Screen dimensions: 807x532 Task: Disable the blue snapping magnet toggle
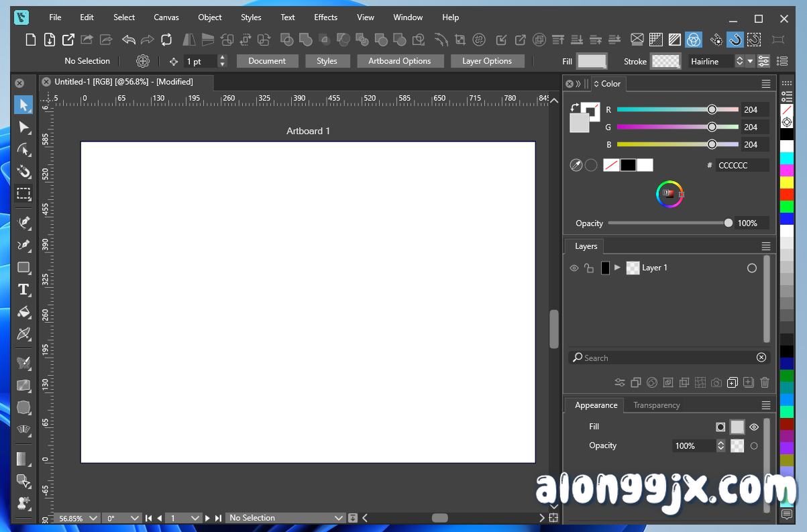pos(735,40)
